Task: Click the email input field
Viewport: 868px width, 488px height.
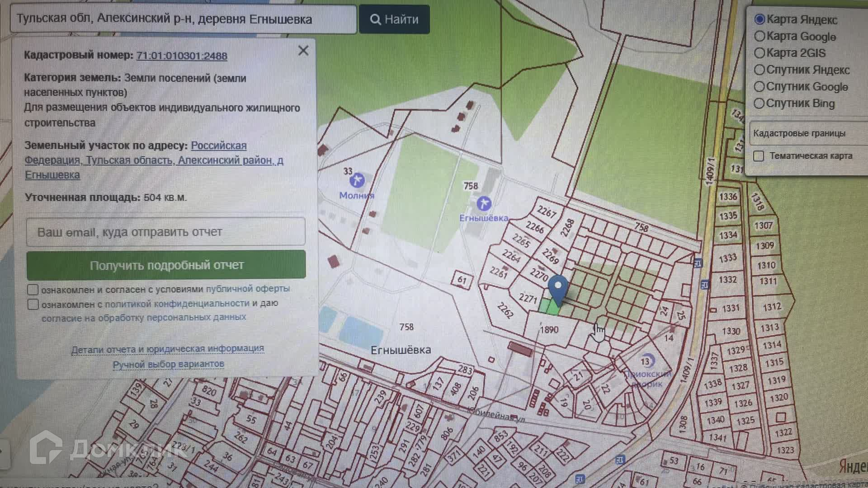Action: pos(166,232)
